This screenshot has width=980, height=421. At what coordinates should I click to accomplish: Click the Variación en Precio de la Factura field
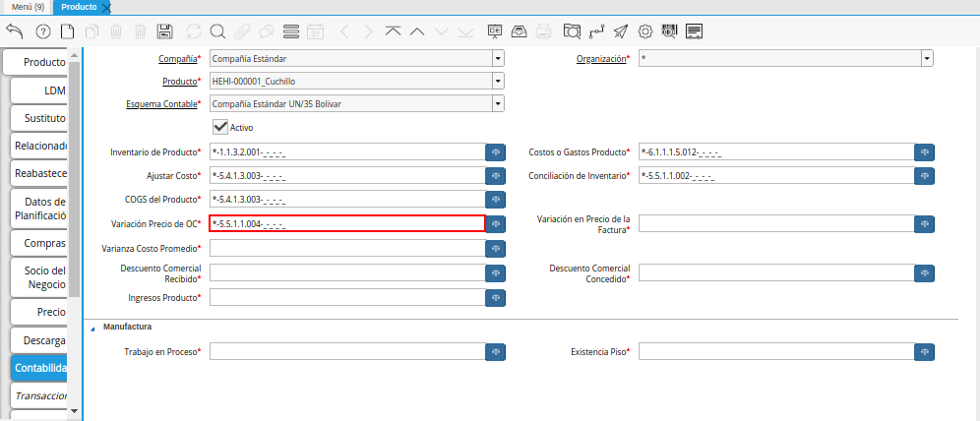tap(776, 223)
